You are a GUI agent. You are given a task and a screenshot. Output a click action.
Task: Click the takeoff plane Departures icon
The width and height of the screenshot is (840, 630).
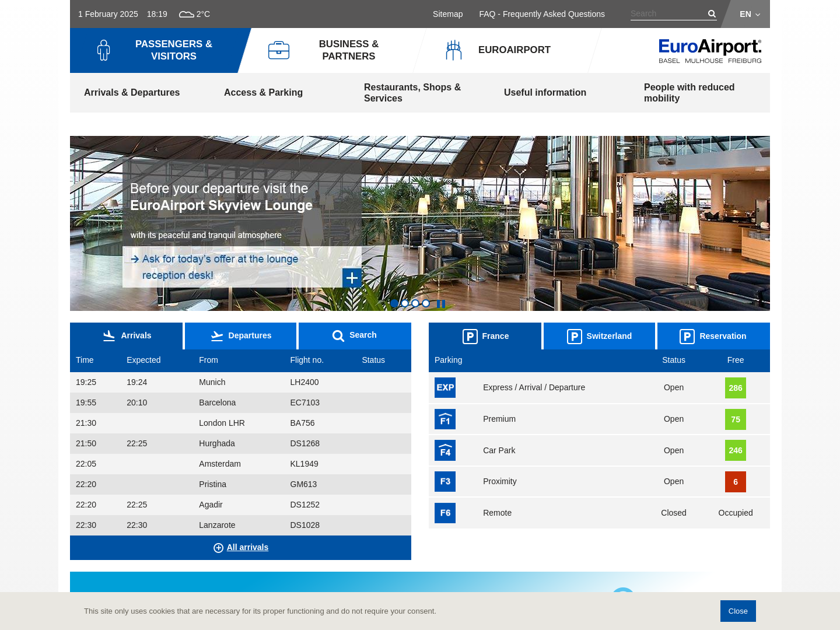coord(217,336)
